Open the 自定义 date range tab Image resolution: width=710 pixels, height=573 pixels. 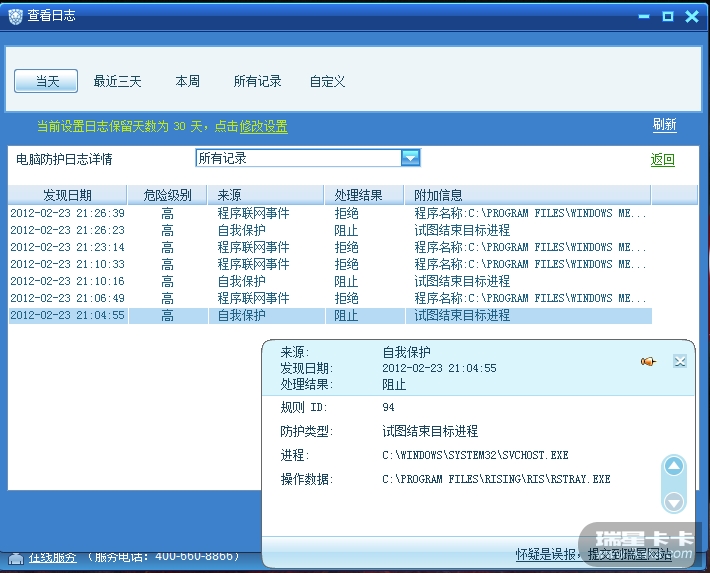[x=327, y=82]
